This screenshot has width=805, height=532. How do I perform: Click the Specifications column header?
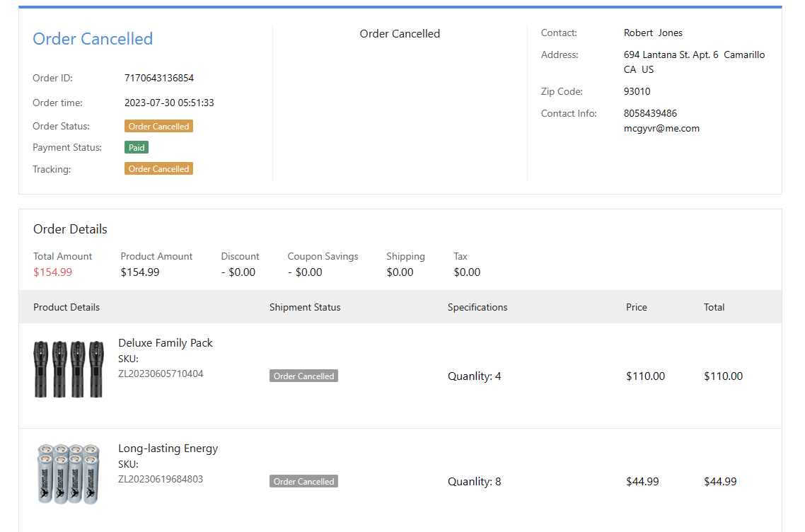pos(477,308)
